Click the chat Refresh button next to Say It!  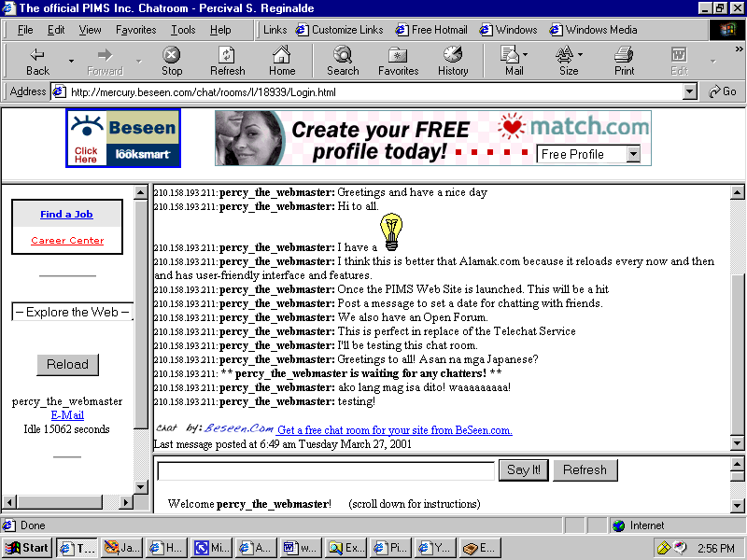(x=585, y=470)
